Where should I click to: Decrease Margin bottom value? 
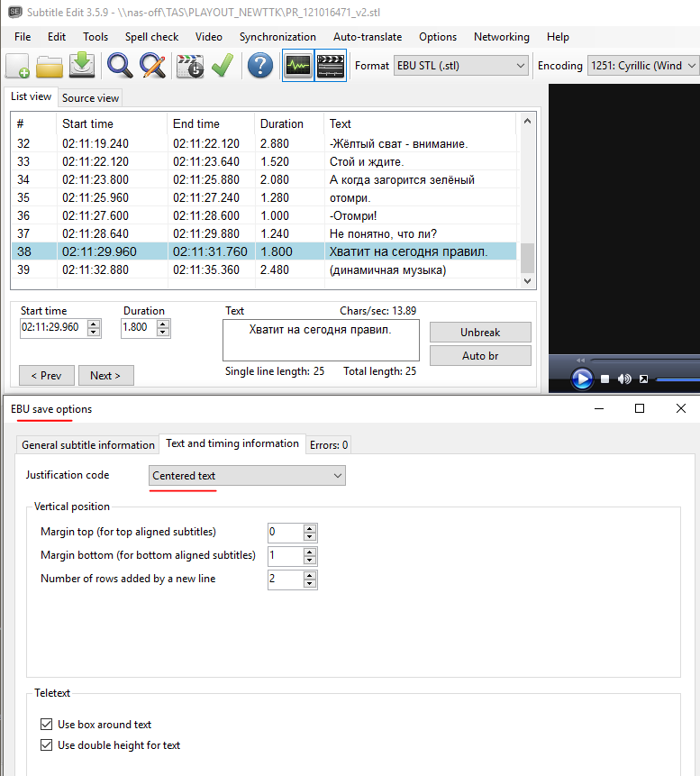pos(310,561)
